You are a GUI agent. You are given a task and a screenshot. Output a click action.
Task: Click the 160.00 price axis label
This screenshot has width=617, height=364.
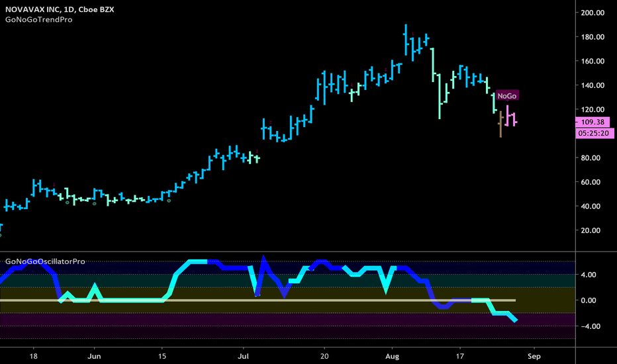click(593, 61)
